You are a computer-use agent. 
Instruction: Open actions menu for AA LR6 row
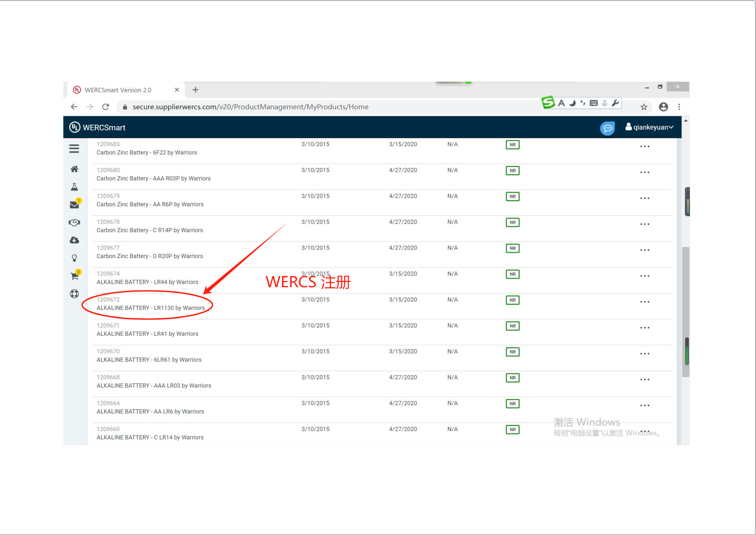point(645,405)
